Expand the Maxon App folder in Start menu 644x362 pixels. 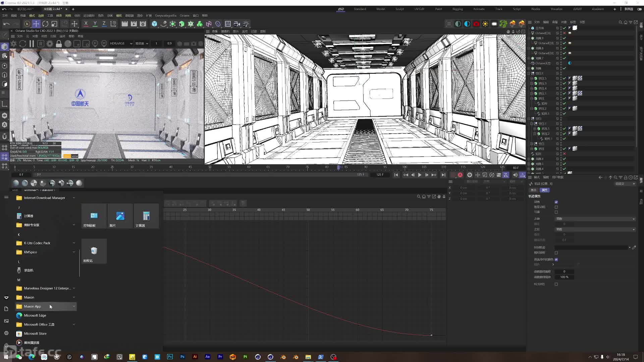46,306
